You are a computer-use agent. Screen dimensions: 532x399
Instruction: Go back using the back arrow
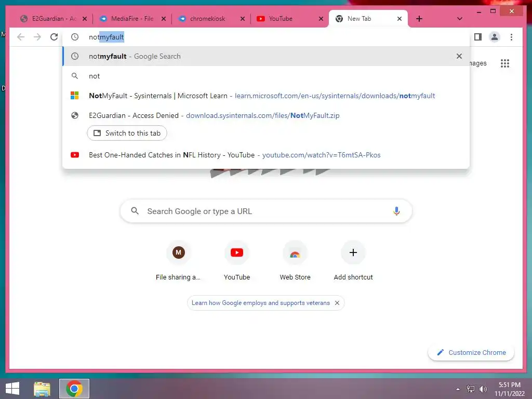(21, 37)
